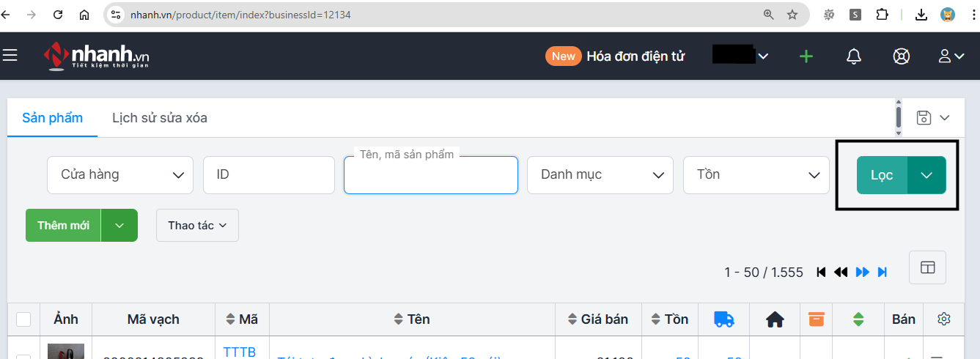
Task: Select the Sản phẩm tab
Action: (x=52, y=118)
